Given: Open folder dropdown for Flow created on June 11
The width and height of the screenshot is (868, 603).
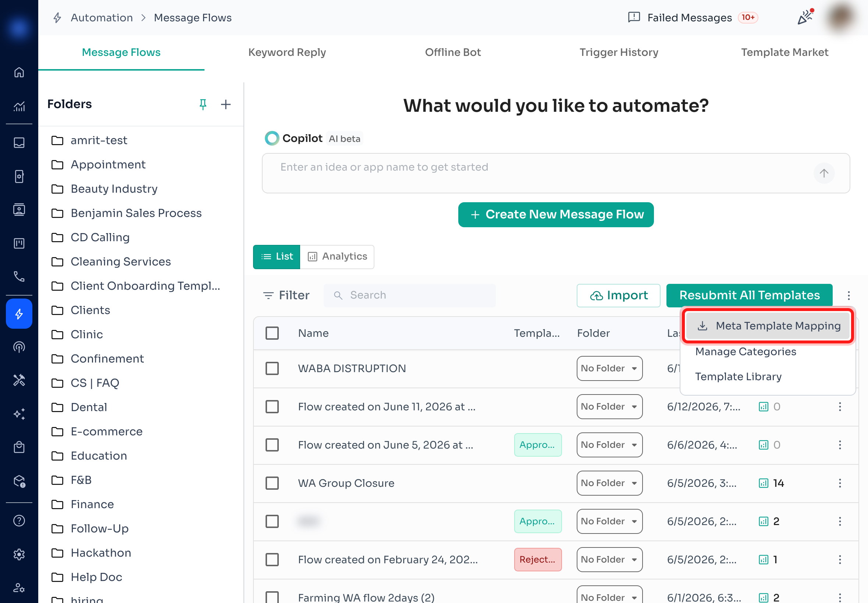Looking at the screenshot, I should tap(609, 407).
